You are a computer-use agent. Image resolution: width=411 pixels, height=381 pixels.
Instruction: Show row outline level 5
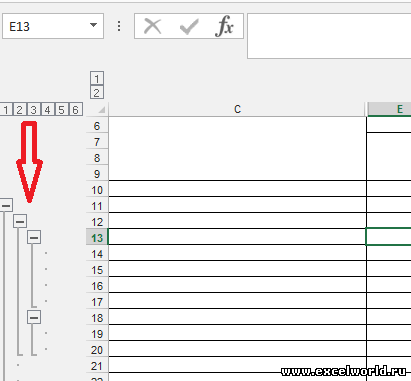click(62, 109)
